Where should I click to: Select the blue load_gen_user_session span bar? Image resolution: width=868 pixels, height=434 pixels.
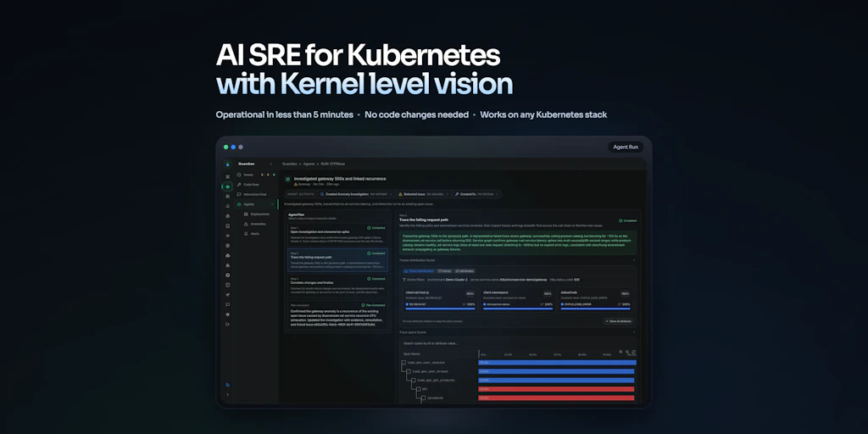(x=558, y=363)
